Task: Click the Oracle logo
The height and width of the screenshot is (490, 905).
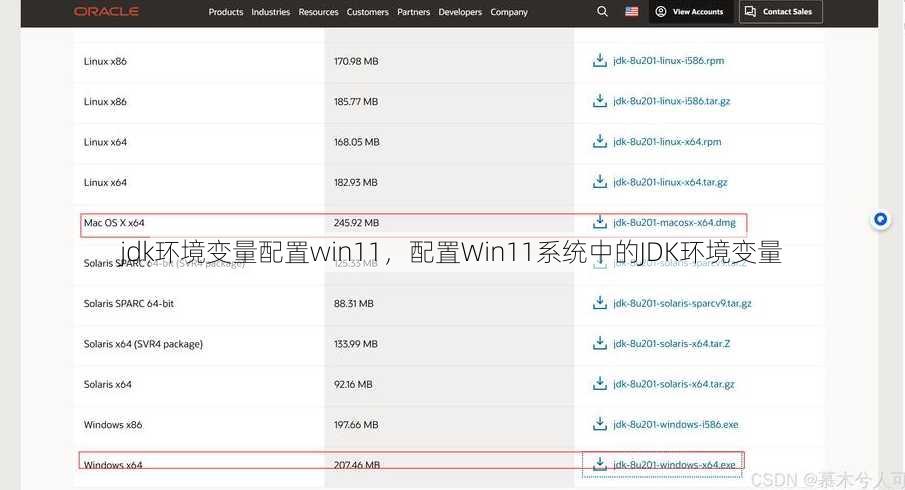Action: click(106, 12)
